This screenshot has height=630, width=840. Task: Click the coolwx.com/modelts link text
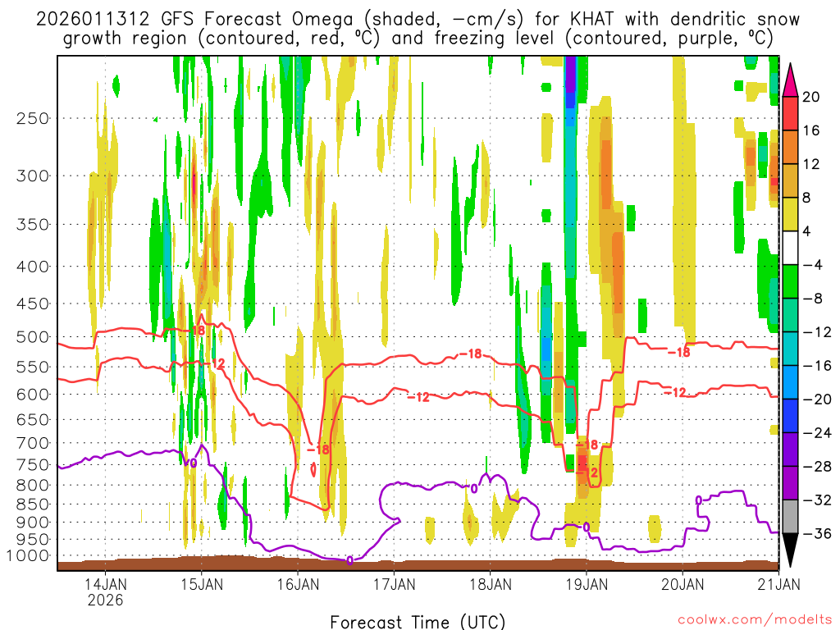755,620
